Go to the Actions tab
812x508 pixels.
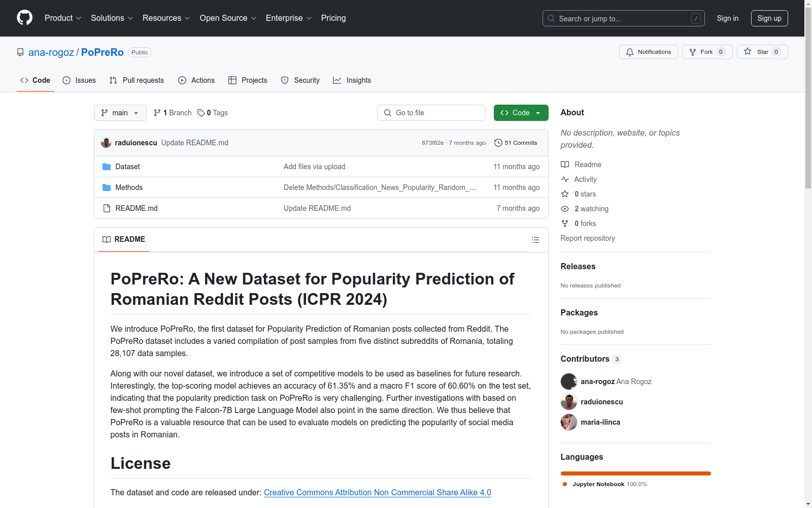point(196,80)
